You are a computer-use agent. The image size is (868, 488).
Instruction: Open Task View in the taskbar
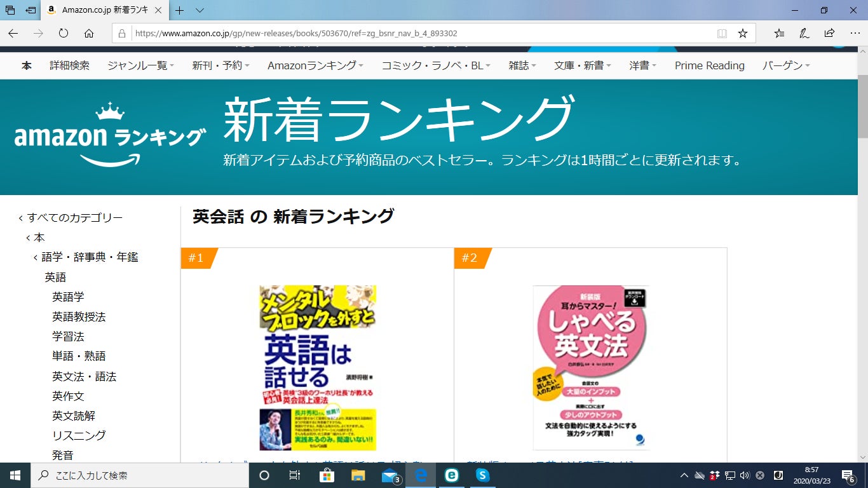click(x=295, y=475)
